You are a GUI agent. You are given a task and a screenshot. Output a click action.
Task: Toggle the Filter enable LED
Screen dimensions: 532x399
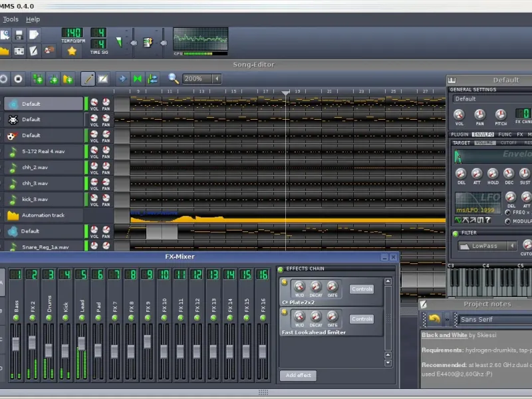point(455,233)
